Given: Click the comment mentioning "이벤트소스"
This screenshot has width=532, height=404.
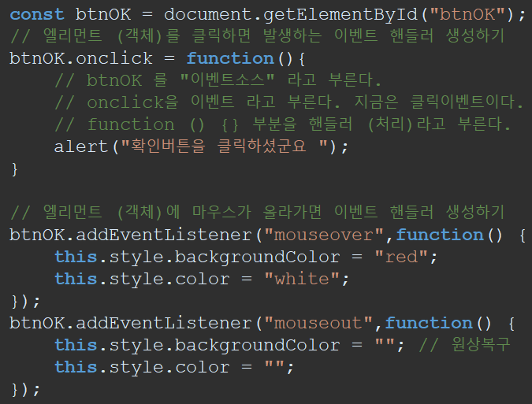Looking at the screenshot, I should coord(218,80).
